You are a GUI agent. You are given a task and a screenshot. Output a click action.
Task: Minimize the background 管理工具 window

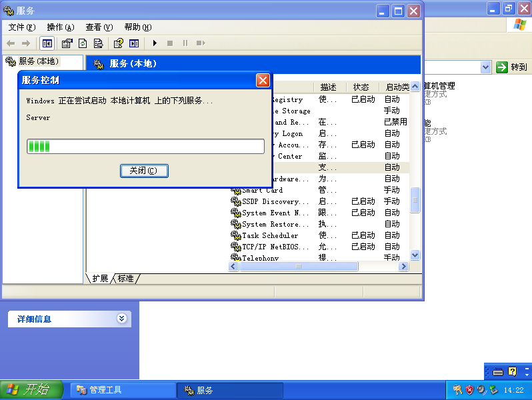(x=493, y=9)
